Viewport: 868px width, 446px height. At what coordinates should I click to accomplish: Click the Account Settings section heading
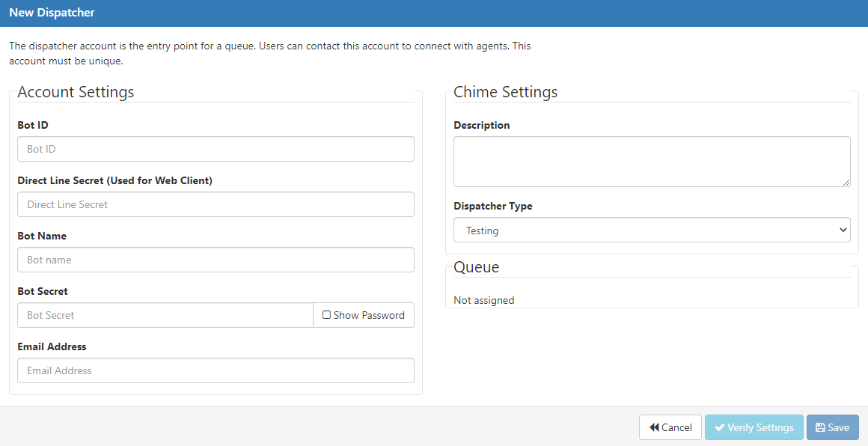pos(76,91)
